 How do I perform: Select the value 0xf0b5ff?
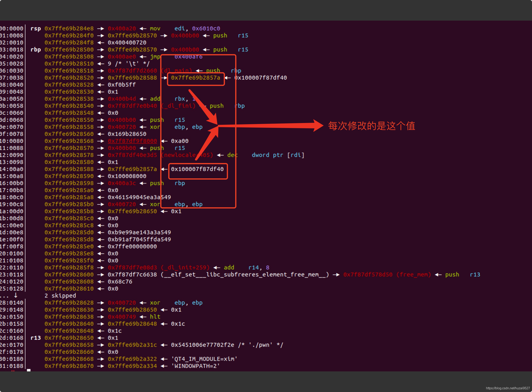(122, 85)
